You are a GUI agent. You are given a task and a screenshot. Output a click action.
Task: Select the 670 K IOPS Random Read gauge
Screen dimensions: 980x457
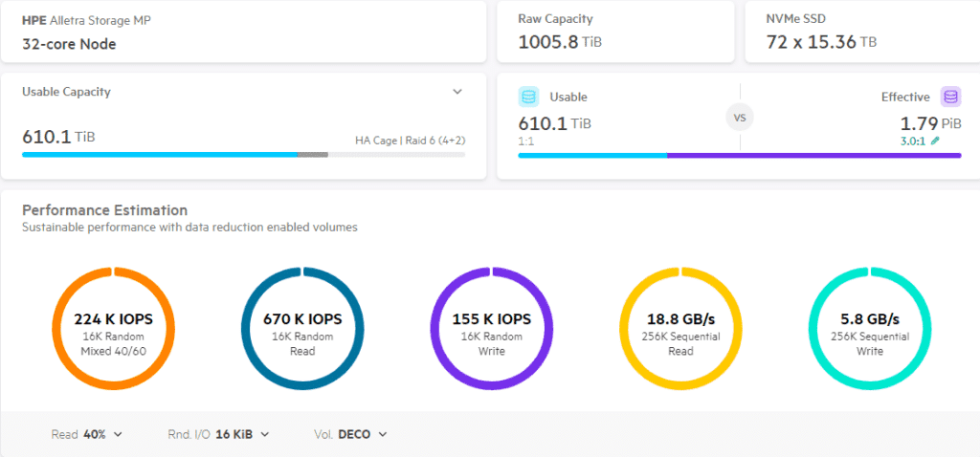coord(302,328)
